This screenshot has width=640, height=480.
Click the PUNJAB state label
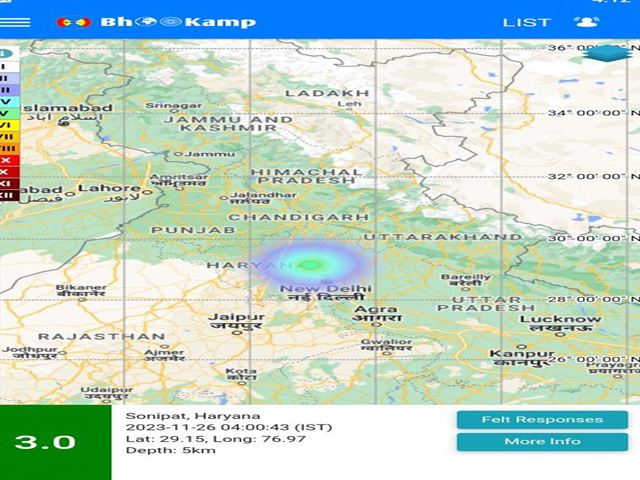point(193,230)
